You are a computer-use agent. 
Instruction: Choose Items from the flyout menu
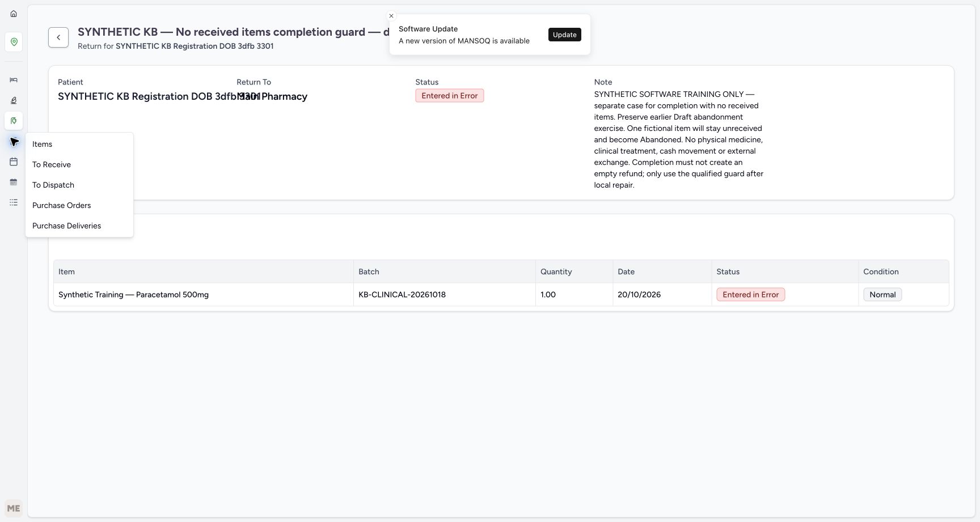[x=79, y=144]
